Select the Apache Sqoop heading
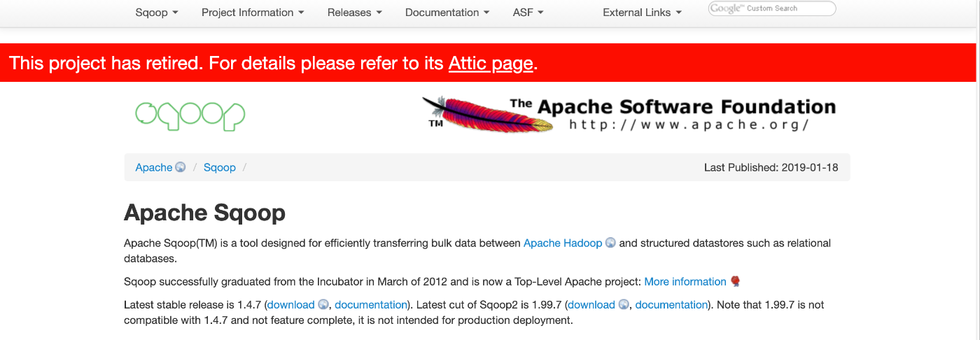 click(204, 213)
